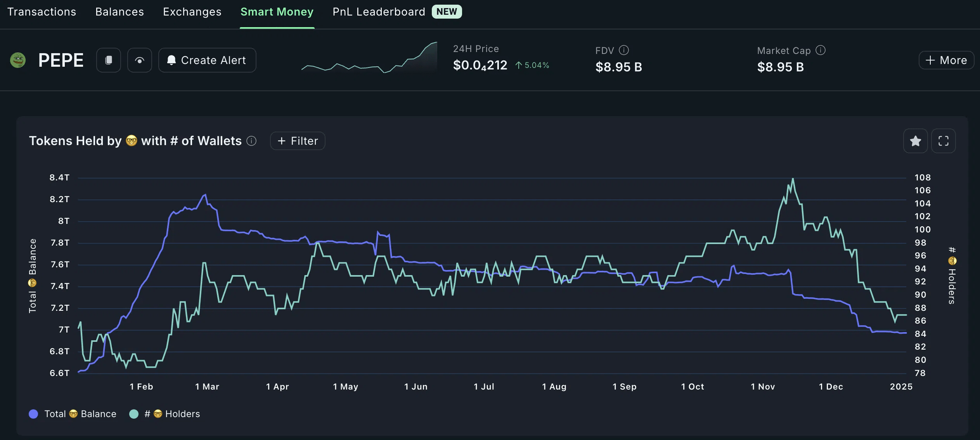The image size is (980, 440).
Task: Switch to the Transactions tab
Action: 42,12
